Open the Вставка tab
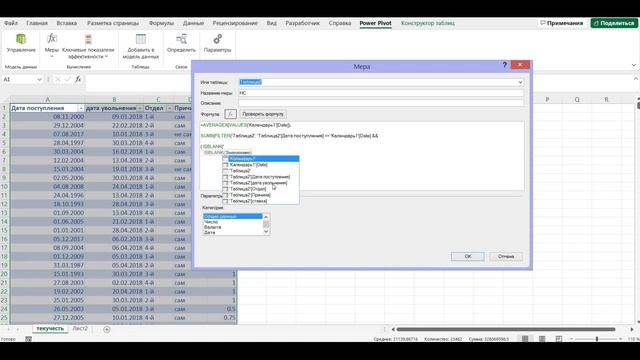The image size is (640, 360). [x=67, y=23]
